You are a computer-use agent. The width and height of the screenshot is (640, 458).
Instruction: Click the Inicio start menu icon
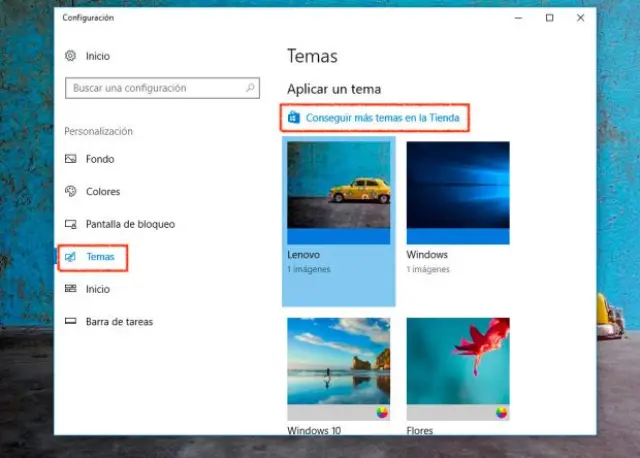[70, 289]
